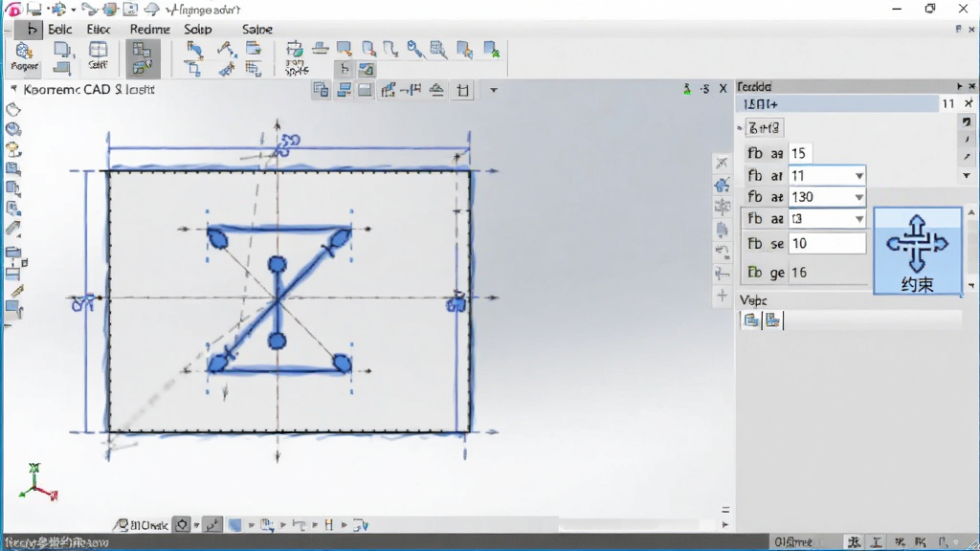980x551 pixels.
Task: Click the magnifier zoom icon in ribbon
Action: pos(414,50)
